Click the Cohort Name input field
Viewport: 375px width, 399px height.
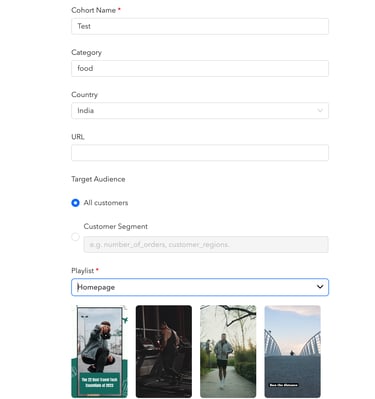coord(200,26)
